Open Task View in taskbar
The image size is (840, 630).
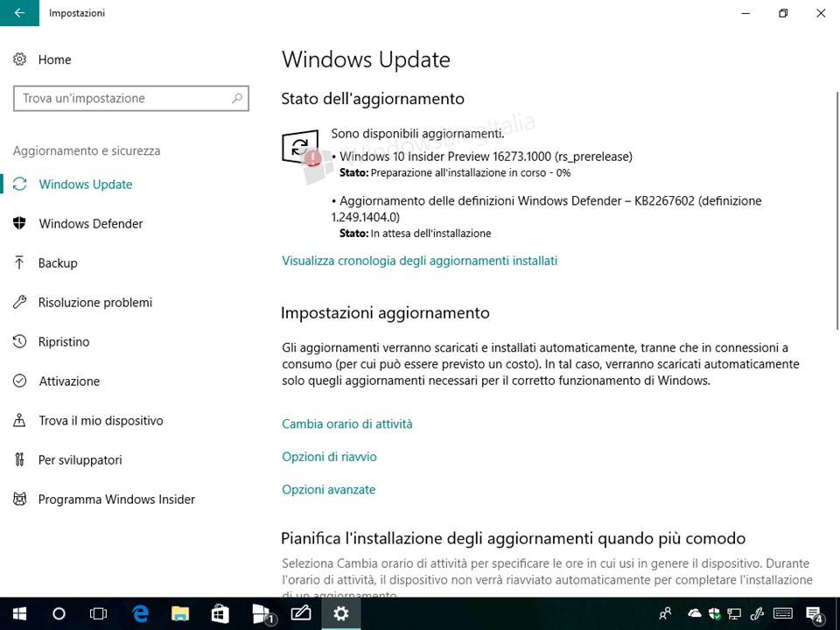[x=99, y=613]
